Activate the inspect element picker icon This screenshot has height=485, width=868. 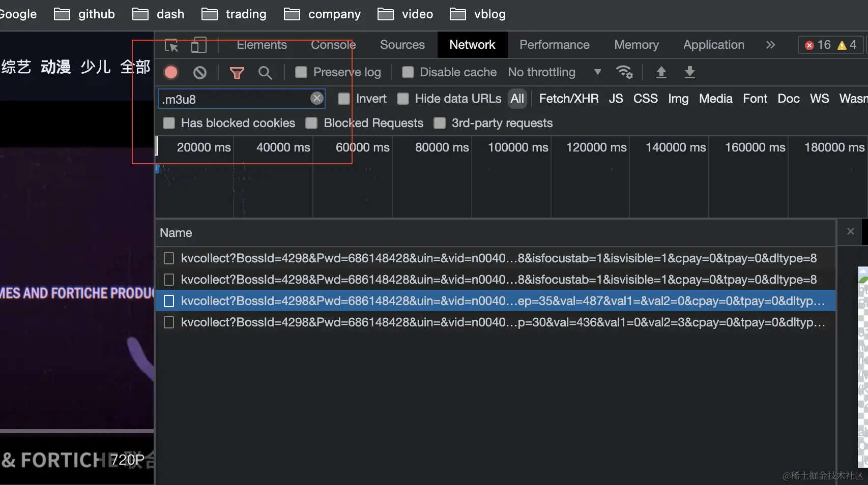[x=171, y=45]
